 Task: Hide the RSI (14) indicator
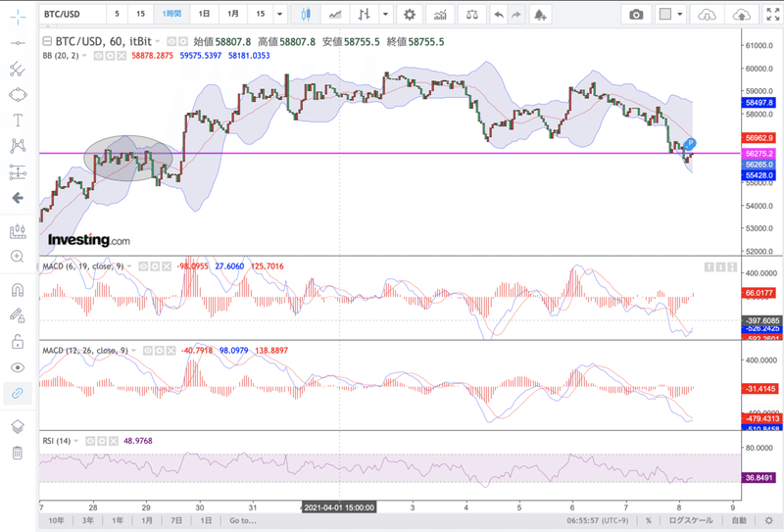pos(90,441)
